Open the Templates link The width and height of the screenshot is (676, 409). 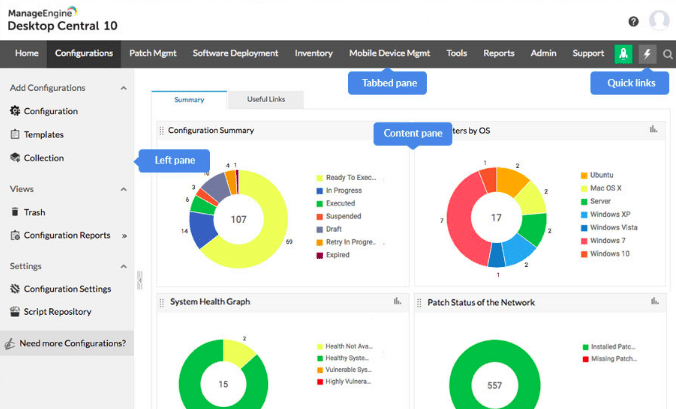(44, 134)
